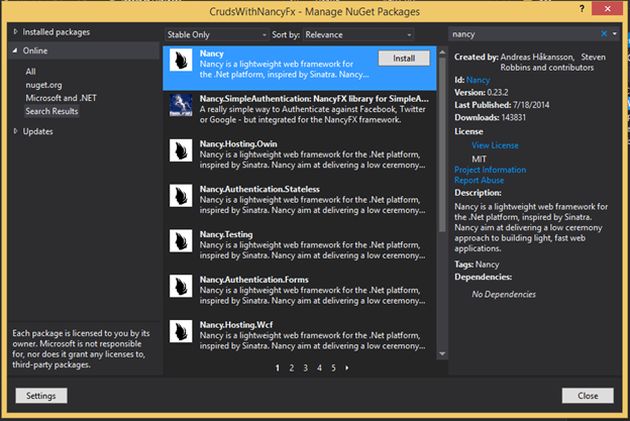Click the Downloads 143831 value
630x421 pixels.
[512, 117]
